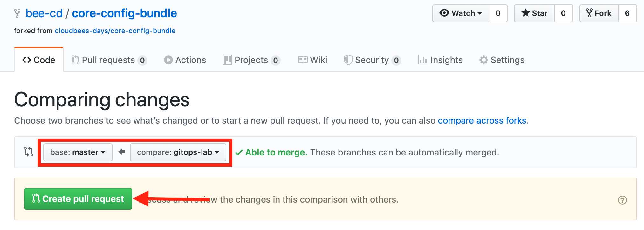Open the Projects tab
The image size is (644, 230).
coord(251,60)
